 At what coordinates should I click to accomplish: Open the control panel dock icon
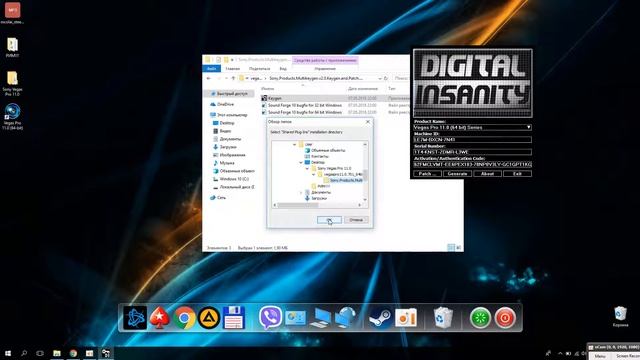click(296, 318)
